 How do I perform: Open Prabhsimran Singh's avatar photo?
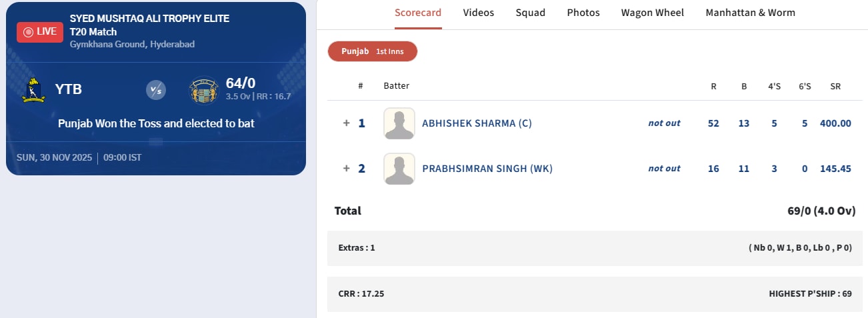pyautogui.click(x=399, y=169)
